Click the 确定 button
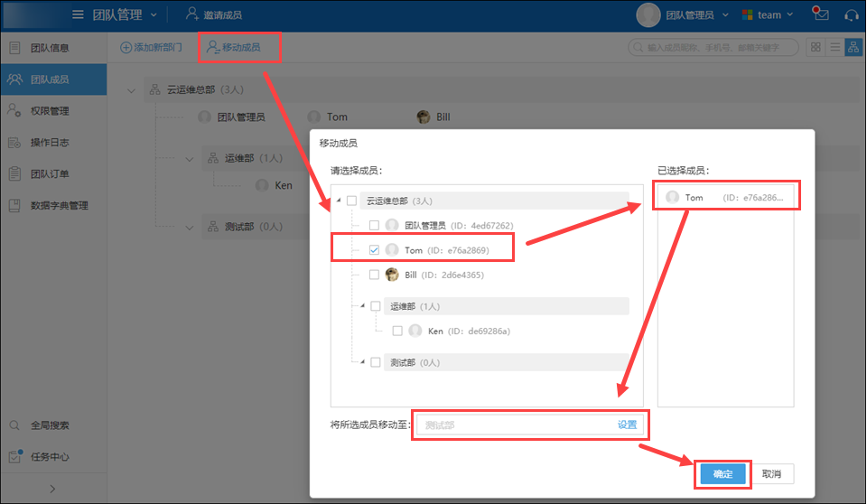 722,474
